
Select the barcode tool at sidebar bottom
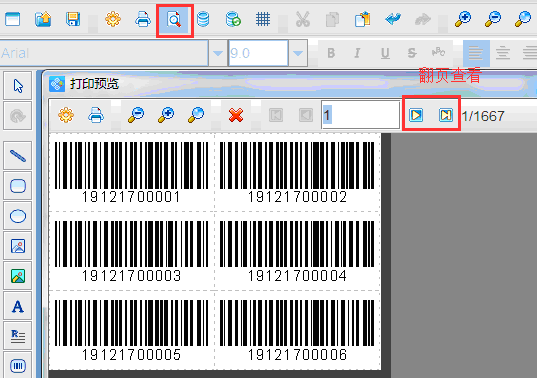click(18, 365)
